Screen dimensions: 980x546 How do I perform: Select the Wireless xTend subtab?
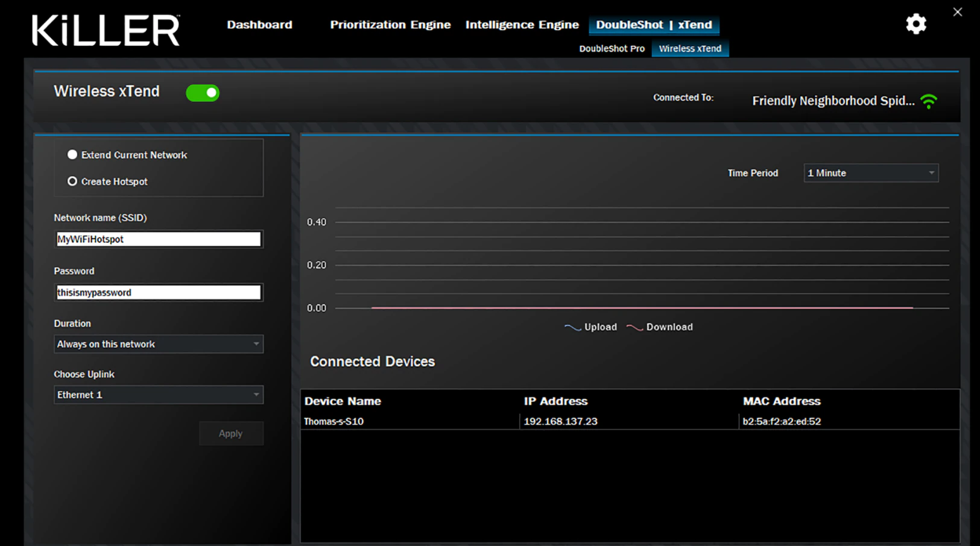[690, 49]
